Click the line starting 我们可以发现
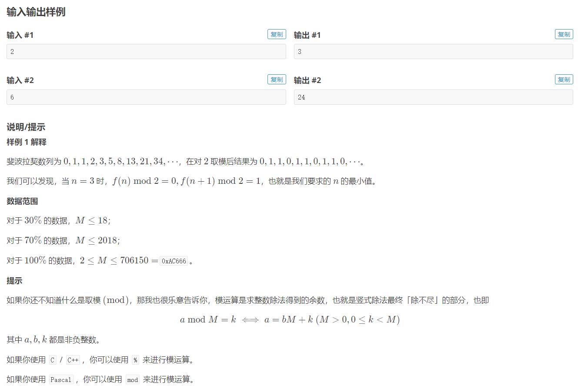Screen dimensions: 578x392 (x=192, y=181)
